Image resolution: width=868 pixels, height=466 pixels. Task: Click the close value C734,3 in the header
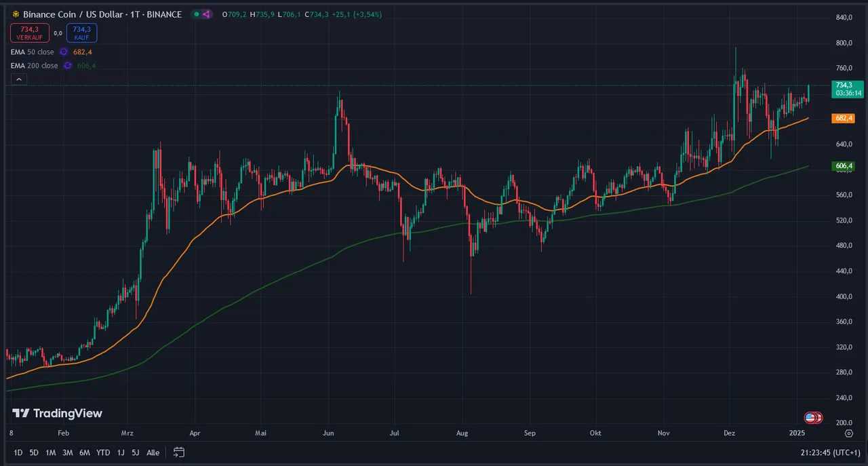point(316,14)
